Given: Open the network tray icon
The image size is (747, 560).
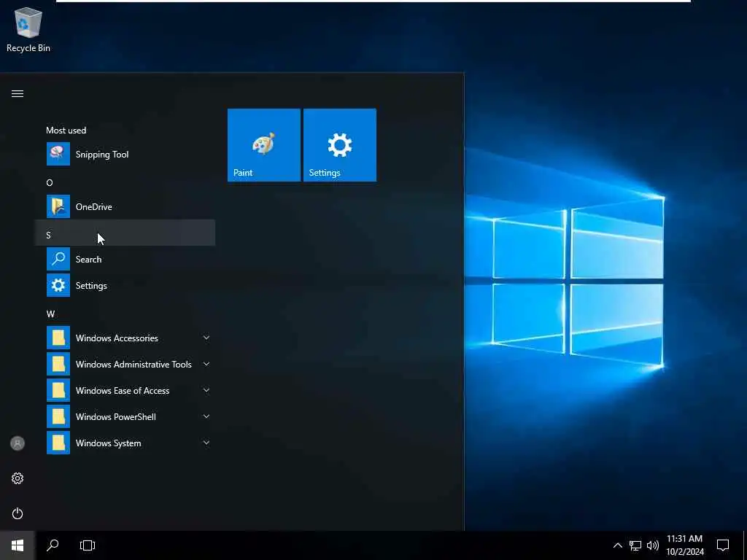Looking at the screenshot, I should pos(635,545).
